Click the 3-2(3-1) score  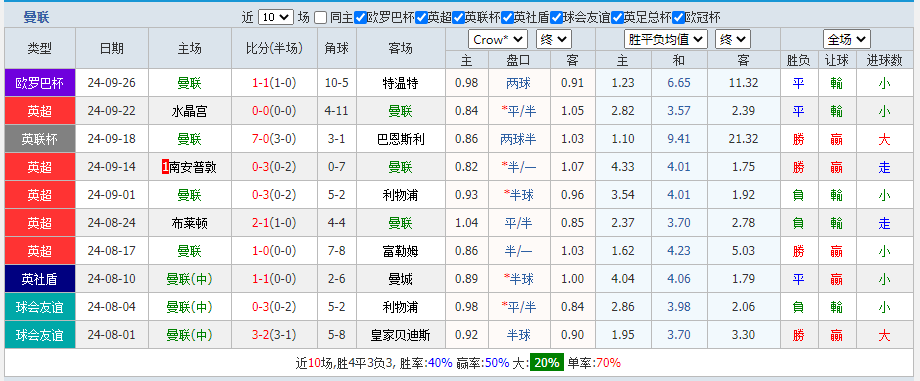(x=274, y=336)
